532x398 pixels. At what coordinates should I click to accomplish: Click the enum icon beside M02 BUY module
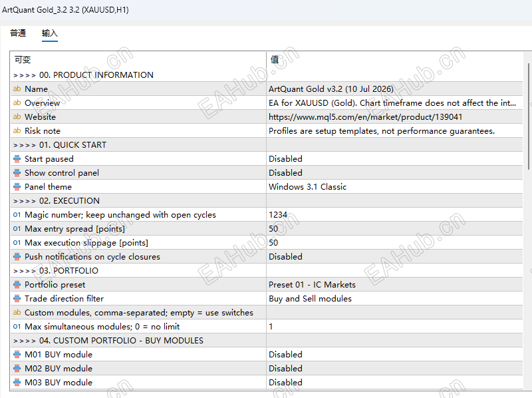17,368
